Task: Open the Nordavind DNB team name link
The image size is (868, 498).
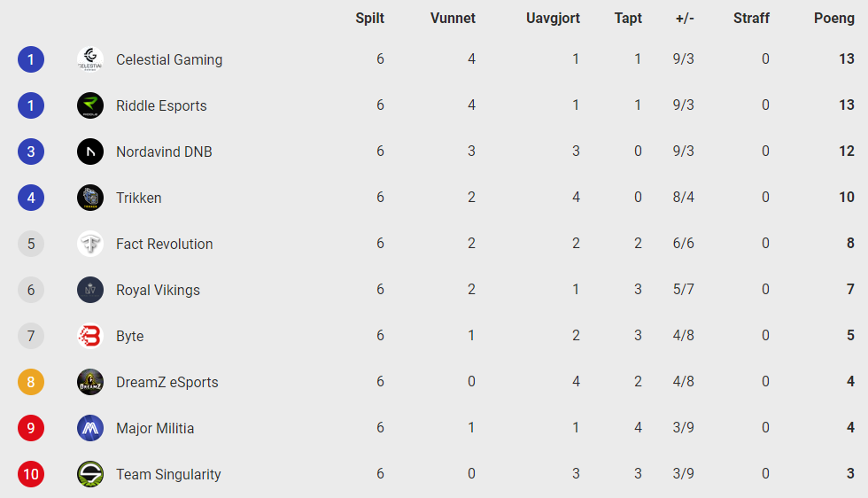Action: (x=164, y=152)
